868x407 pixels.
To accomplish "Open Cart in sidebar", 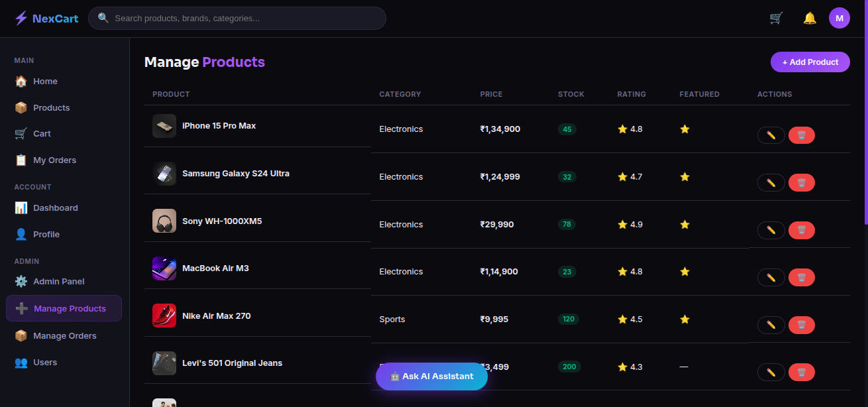I will (x=64, y=134).
